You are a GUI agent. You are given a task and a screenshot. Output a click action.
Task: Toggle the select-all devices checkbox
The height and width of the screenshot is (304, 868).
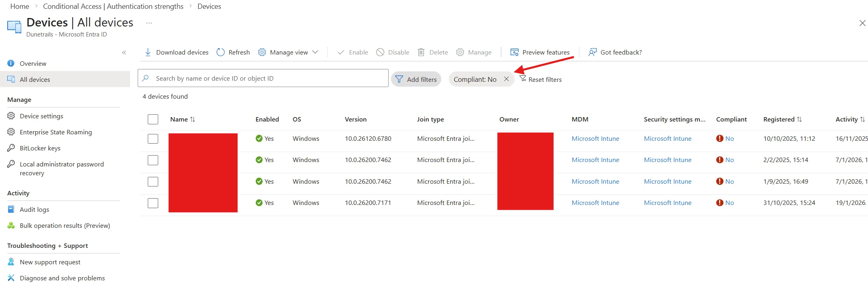tap(153, 119)
